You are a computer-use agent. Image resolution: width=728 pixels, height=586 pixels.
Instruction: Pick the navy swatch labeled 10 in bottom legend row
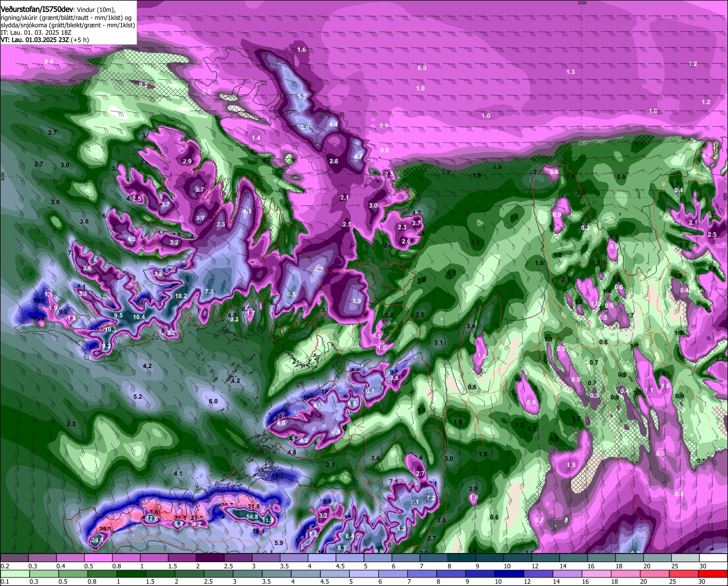point(508,573)
